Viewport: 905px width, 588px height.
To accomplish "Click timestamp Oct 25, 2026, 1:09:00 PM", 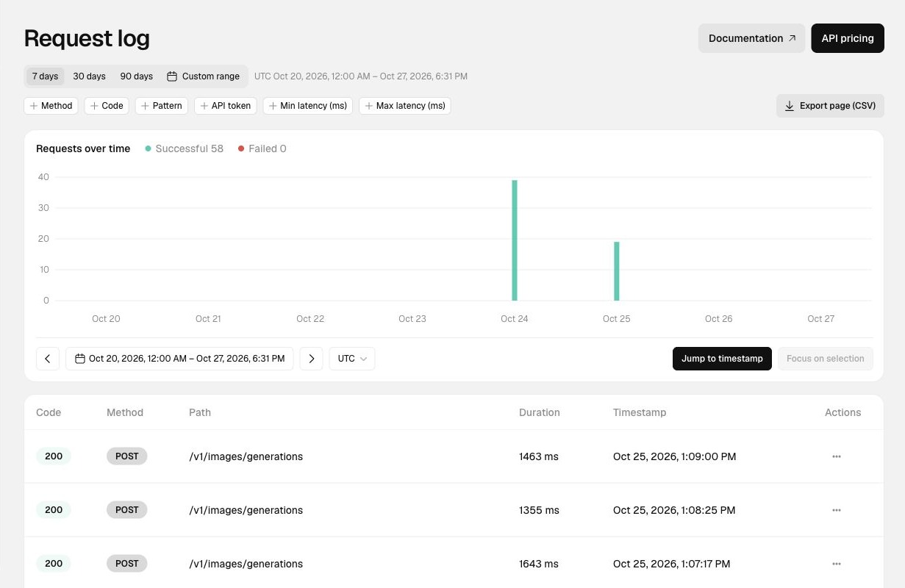I will point(675,456).
